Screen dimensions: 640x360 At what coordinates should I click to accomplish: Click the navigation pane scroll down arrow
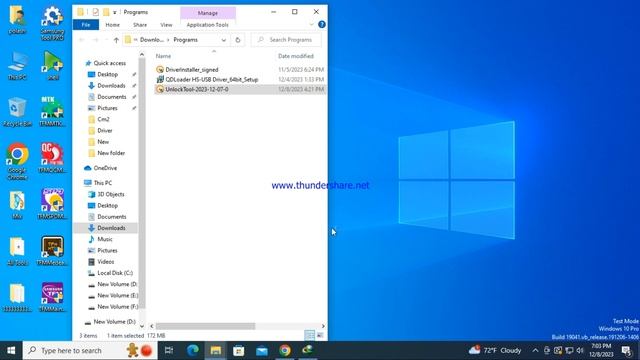[x=142, y=326]
